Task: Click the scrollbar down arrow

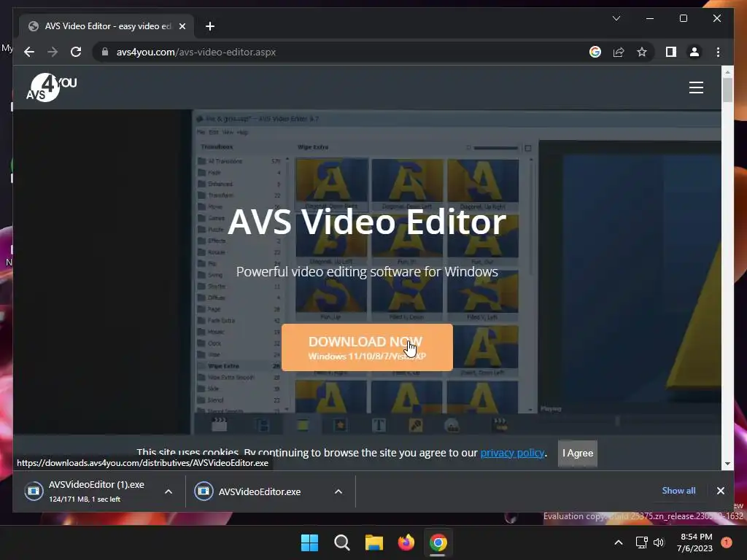Action: pos(727,464)
